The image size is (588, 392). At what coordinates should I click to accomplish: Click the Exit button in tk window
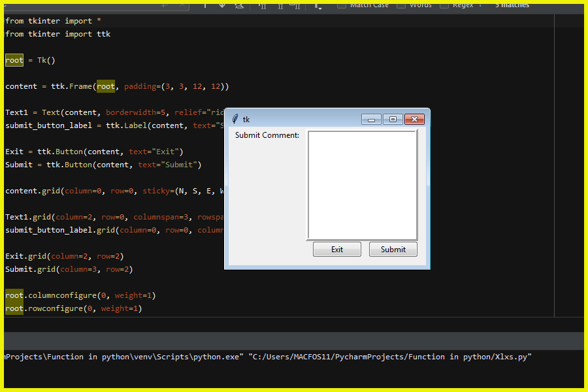pyautogui.click(x=336, y=250)
